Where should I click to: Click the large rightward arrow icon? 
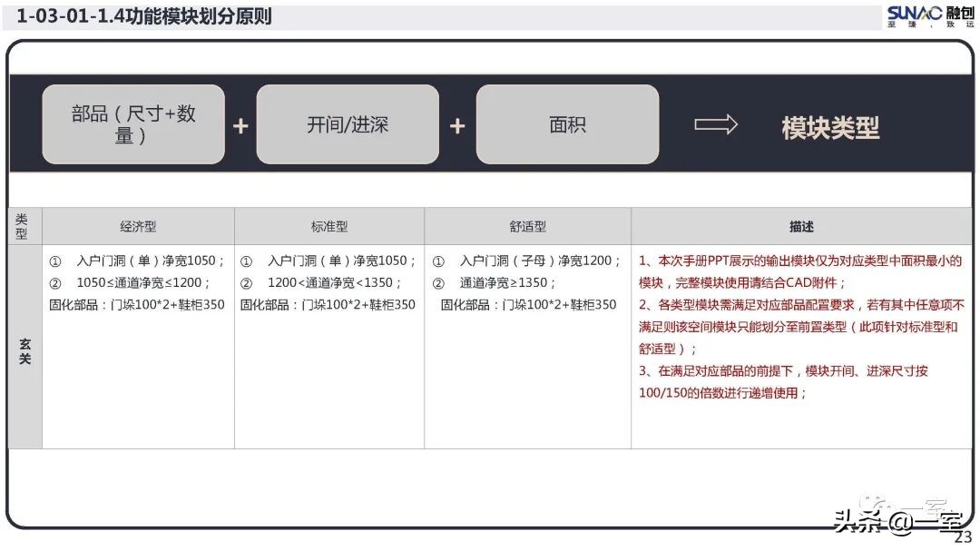(x=717, y=126)
